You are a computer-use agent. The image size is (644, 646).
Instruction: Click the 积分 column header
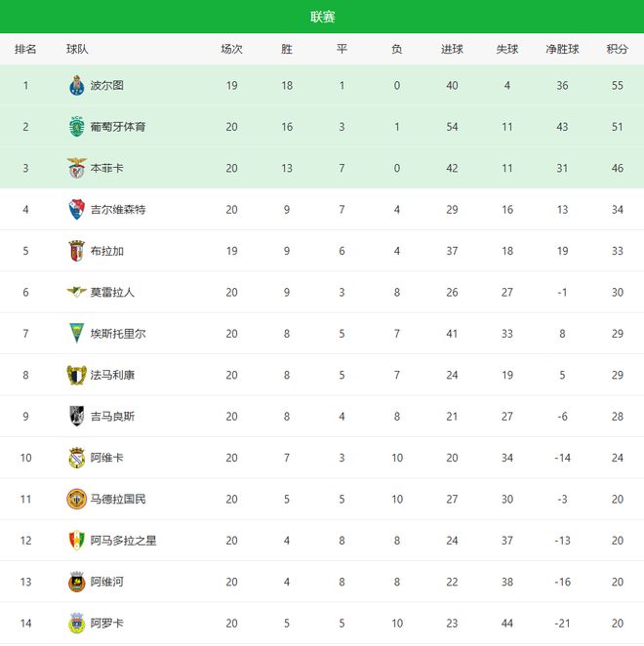[x=617, y=49]
